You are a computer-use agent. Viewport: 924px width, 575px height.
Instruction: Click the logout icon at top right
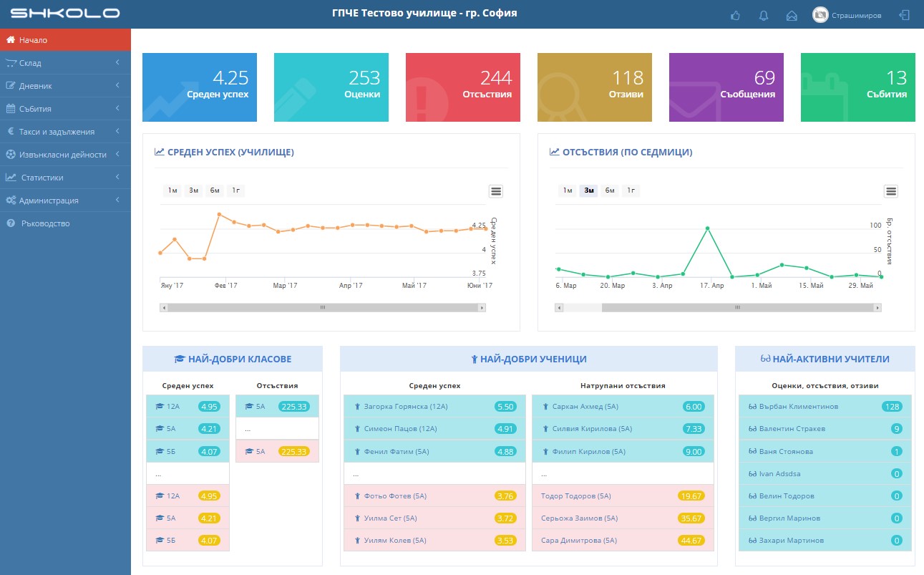tap(905, 15)
